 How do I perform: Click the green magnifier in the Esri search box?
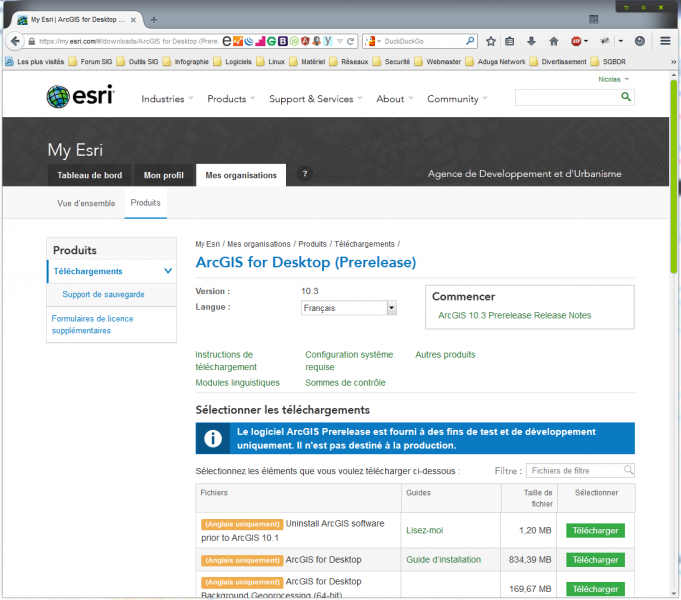[x=626, y=97]
